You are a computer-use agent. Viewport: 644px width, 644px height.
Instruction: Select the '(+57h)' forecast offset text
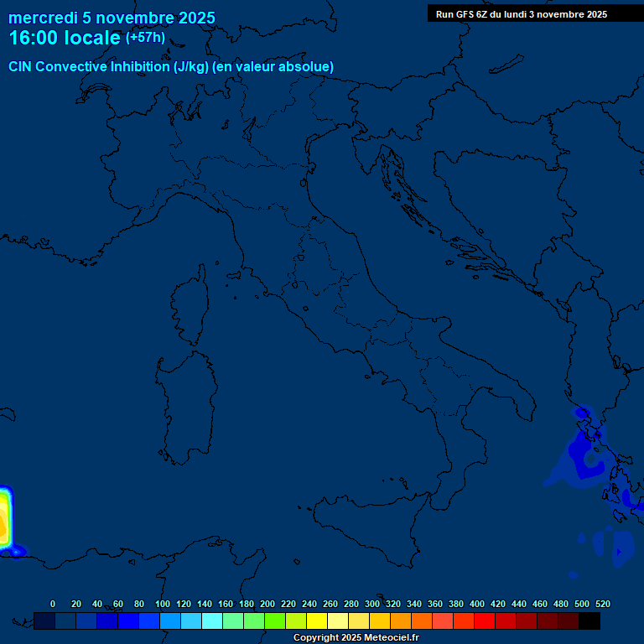click(145, 38)
